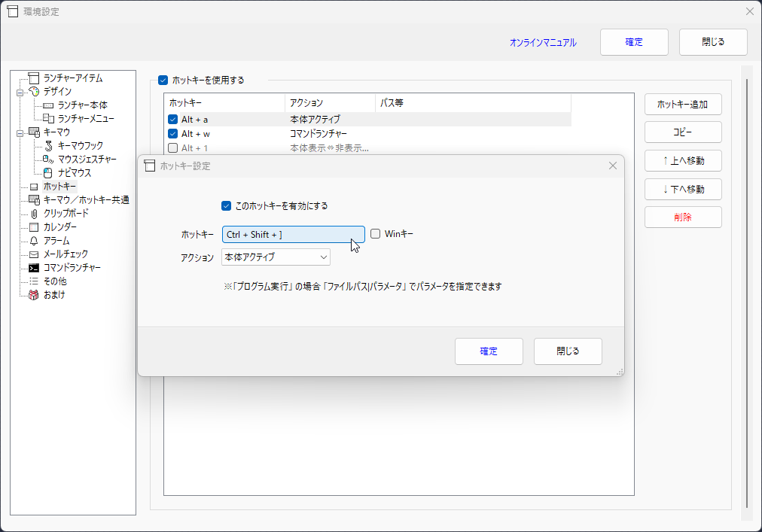Click the キーマウ keyboard-mouse icon
The width and height of the screenshot is (762, 532).
tap(34, 132)
